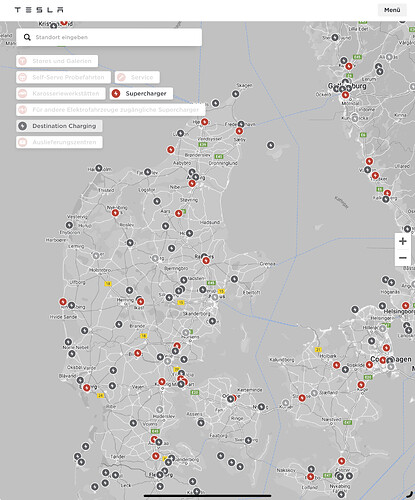The height and width of the screenshot is (500, 415).
Task: Zoom in with the plus button
Action: (x=403, y=241)
